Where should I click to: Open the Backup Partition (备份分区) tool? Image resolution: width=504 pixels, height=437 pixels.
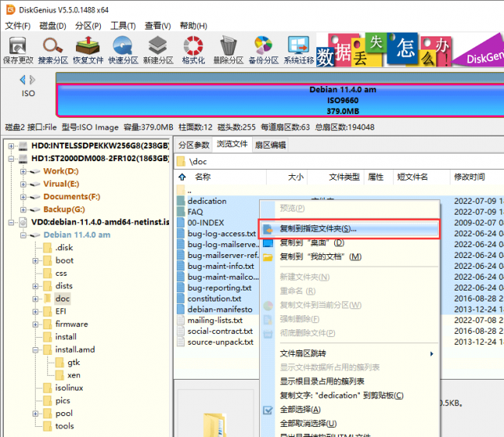264,50
